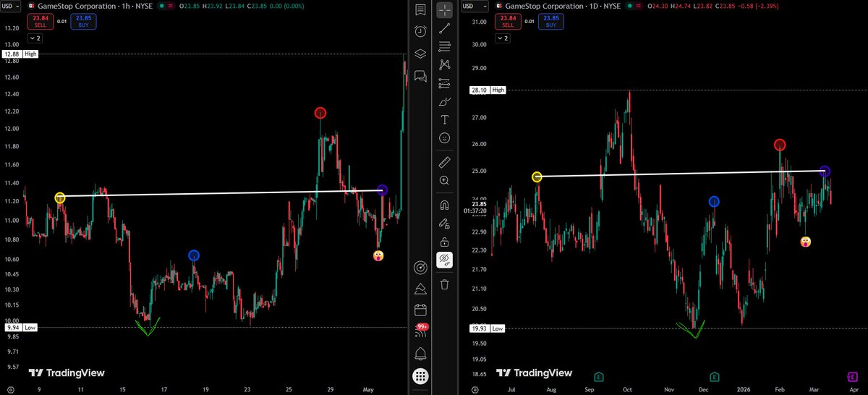Select the Brush drawing tool
Image resolution: width=868 pixels, height=395 pixels.
coord(444,101)
